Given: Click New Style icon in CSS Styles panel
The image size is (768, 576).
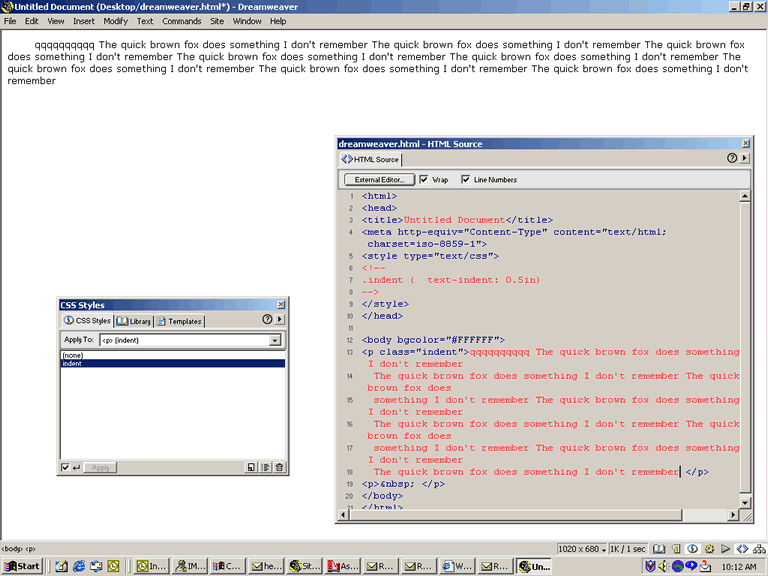Looking at the screenshot, I should [251, 467].
